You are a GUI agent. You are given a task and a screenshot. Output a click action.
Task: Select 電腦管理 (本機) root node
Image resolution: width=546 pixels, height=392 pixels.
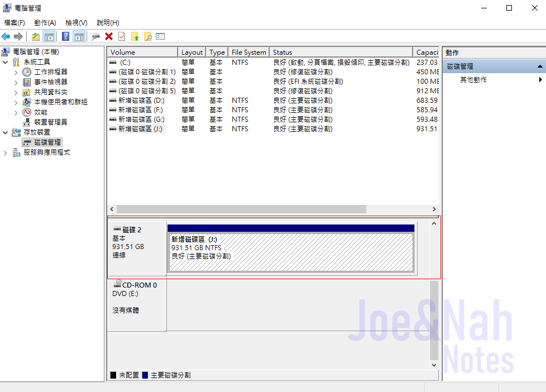(x=36, y=52)
